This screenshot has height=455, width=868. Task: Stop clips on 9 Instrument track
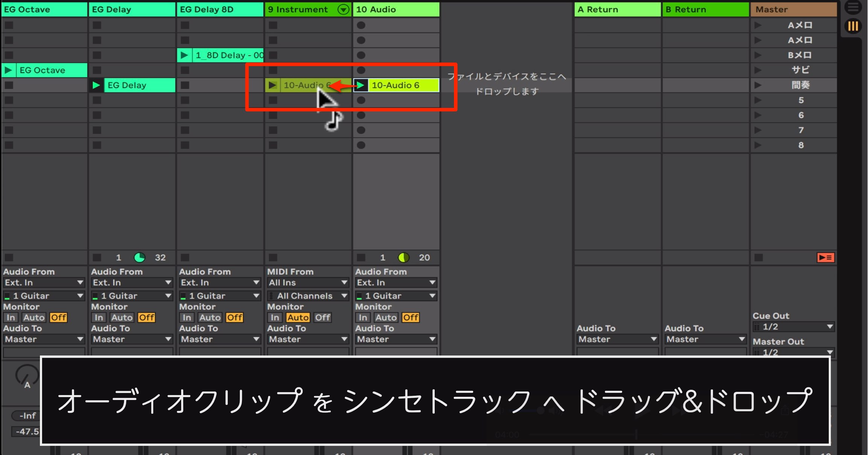coord(273,258)
